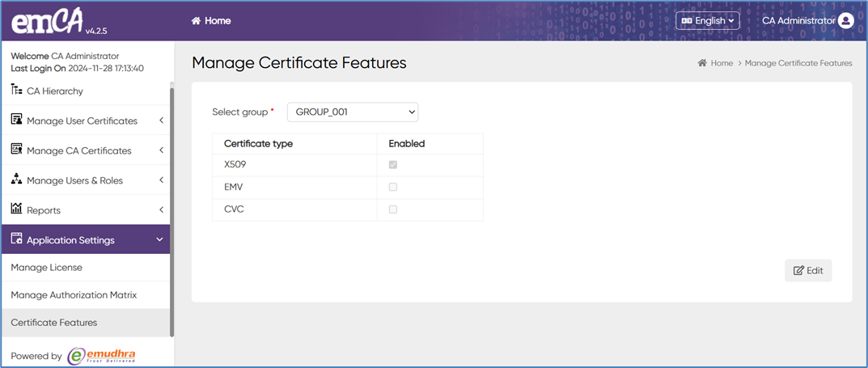Viewport: 868px width, 368px height.
Task: Enable the CVC certificate type checkbox
Action: [393, 209]
